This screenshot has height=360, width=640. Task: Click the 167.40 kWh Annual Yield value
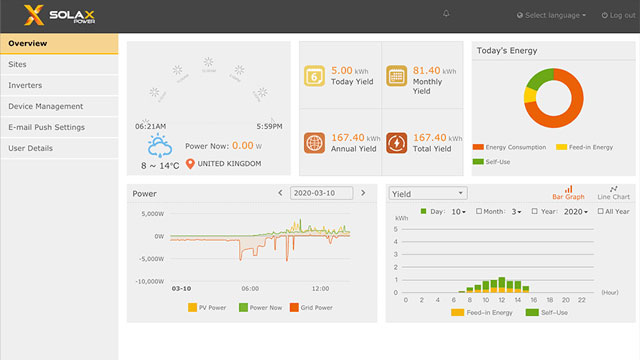356,138
